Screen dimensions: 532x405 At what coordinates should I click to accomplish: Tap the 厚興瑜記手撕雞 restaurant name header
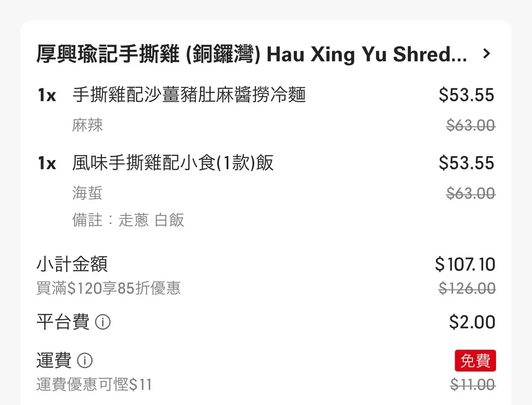252,54
